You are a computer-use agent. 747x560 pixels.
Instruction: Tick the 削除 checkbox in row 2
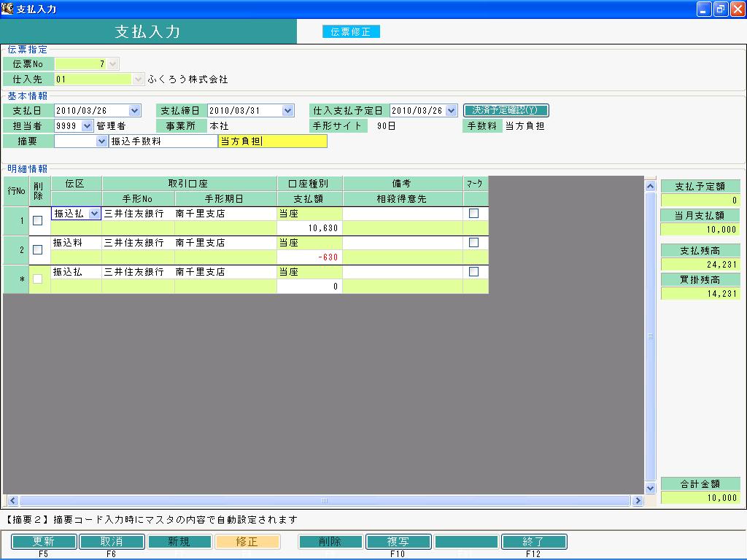click(x=38, y=249)
